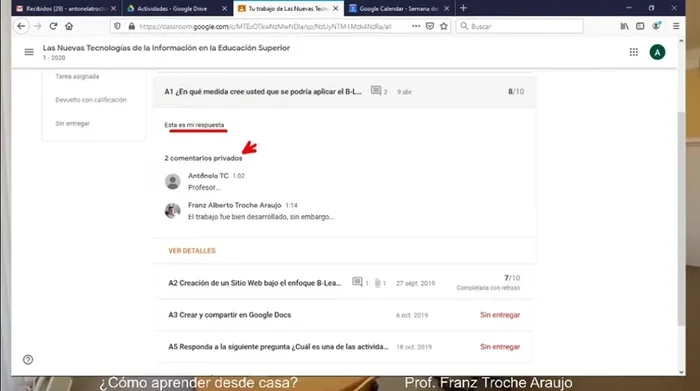The height and width of the screenshot is (391, 700).
Task: Click the Pocket save icon
Action: pyautogui.click(x=430, y=26)
